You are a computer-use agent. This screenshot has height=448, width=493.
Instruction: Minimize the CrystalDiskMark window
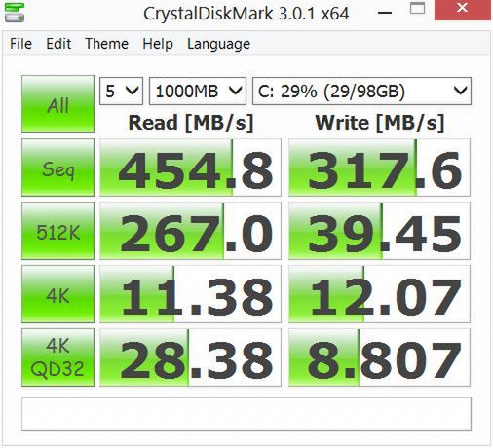click(385, 13)
